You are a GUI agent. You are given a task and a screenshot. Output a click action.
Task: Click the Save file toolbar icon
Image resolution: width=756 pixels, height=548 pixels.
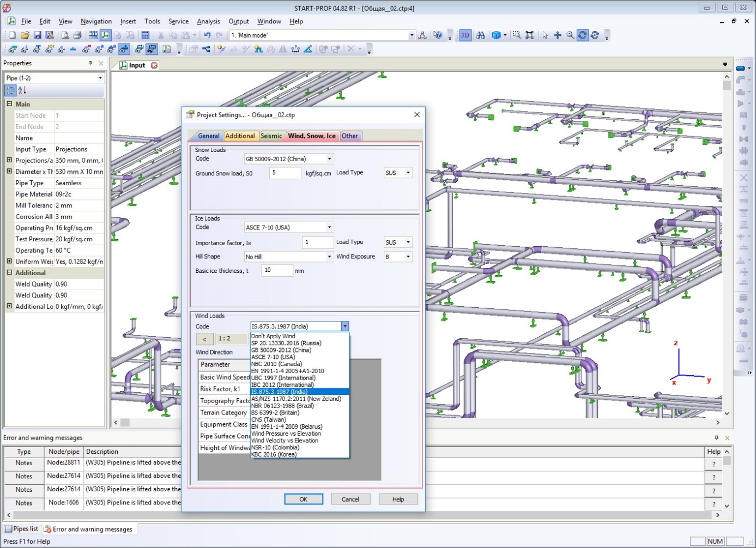pyautogui.click(x=37, y=35)
